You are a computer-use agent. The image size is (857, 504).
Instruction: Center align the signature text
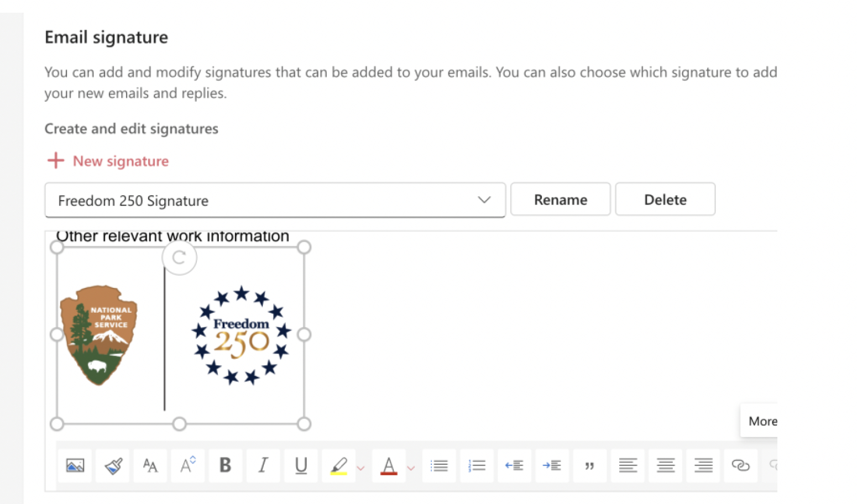tap(665, 466)
